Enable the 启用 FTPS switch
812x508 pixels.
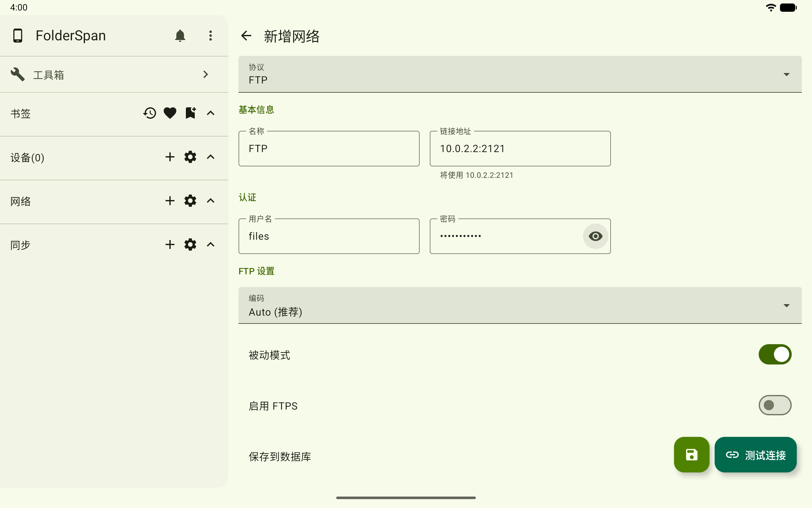pos(775,405)
